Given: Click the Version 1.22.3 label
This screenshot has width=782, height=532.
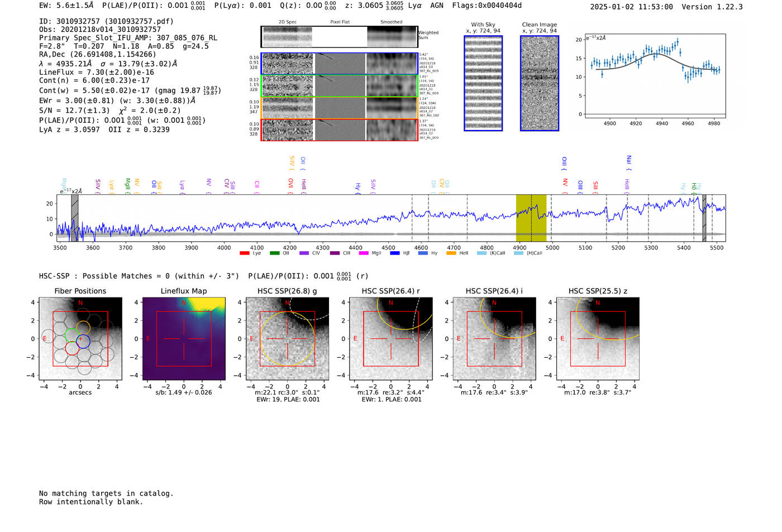Looking at the screenshot, I should click(712, 7).
